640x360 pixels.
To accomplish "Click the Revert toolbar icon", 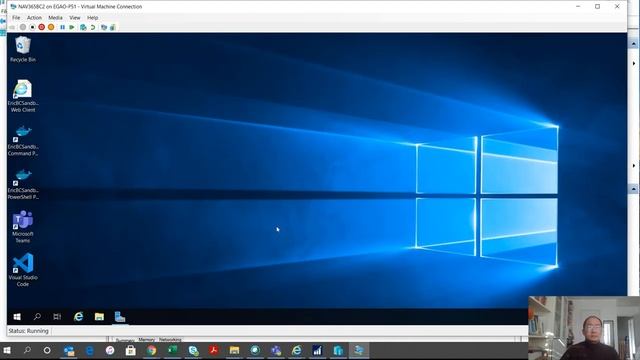I will [93, 27].
